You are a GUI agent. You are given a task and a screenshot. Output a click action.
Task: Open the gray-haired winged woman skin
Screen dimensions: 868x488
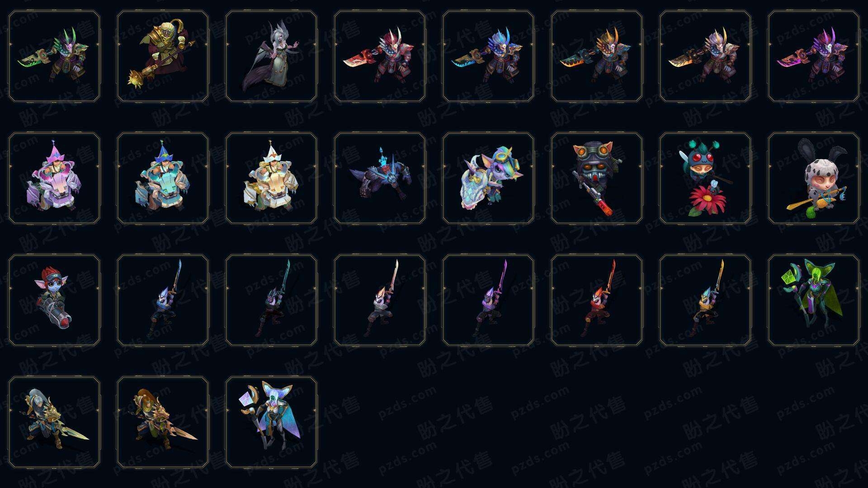pyautogui.click(x=271, y=56)
